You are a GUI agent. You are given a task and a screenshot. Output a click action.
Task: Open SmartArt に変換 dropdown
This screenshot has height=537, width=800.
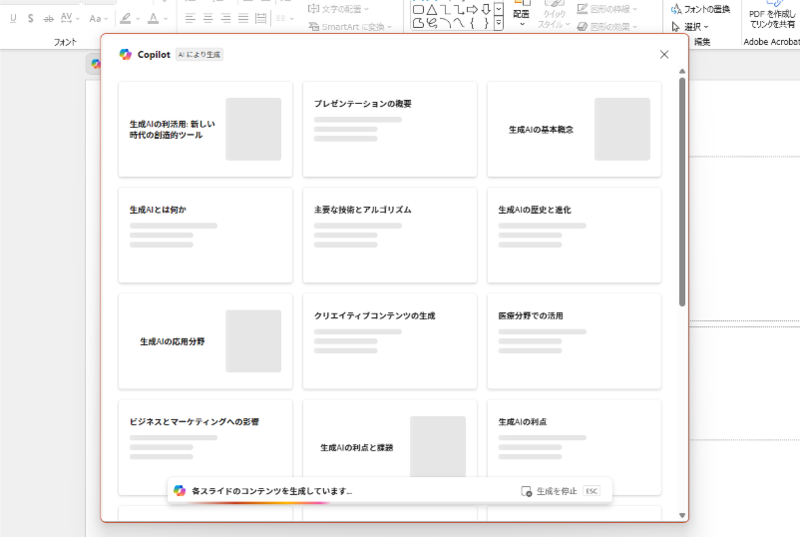pos(350,27)
